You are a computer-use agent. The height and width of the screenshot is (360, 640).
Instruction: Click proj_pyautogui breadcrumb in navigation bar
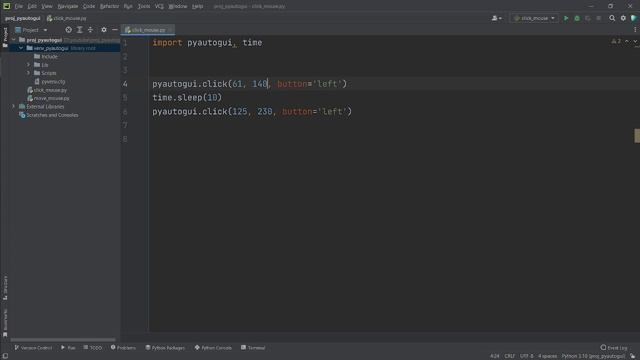22,18
